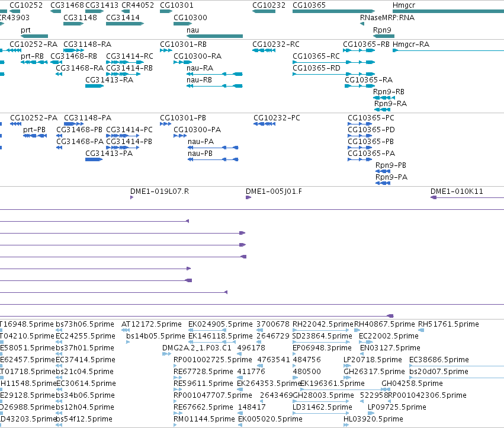Click BAC end label DME1-005J01.F
The image size is (504, 428).
click(x=274, y=192)
